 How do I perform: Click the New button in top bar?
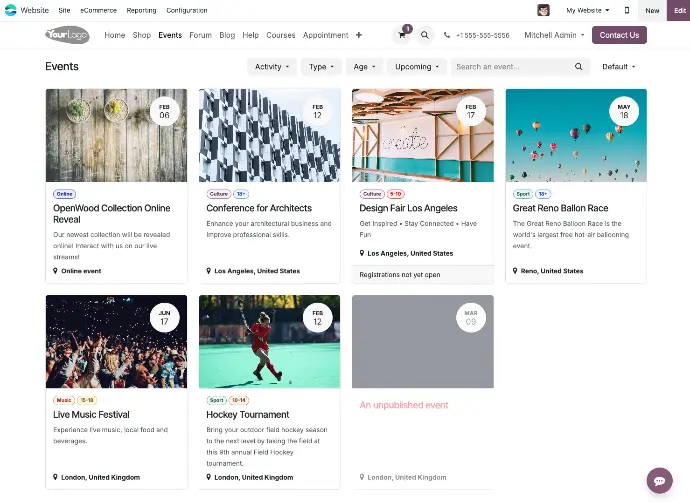[652, 10]
